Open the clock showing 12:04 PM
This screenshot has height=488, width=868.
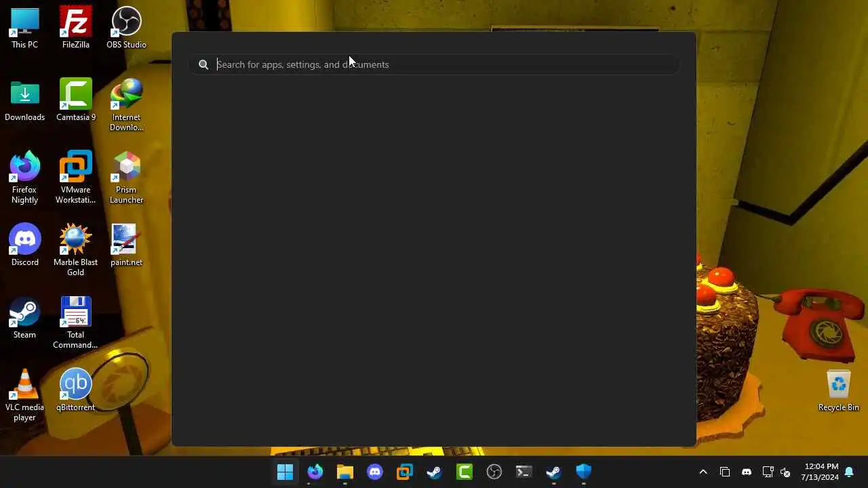point(821,472)
